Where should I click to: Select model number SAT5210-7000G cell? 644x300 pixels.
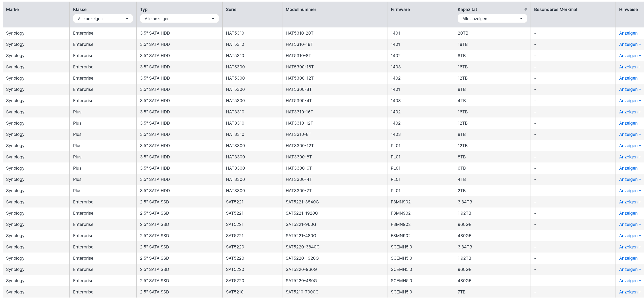click(302, 292)
